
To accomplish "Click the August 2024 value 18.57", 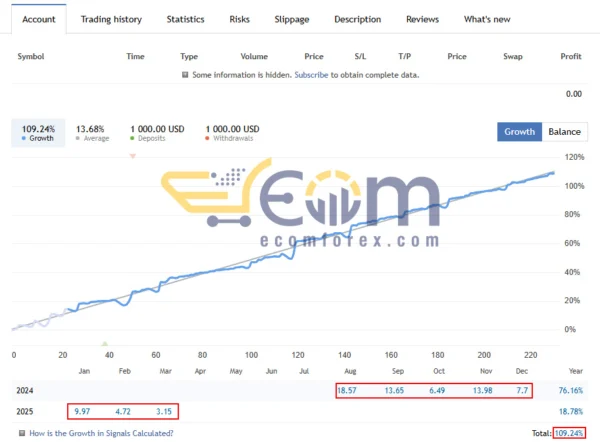I will 348,389.
